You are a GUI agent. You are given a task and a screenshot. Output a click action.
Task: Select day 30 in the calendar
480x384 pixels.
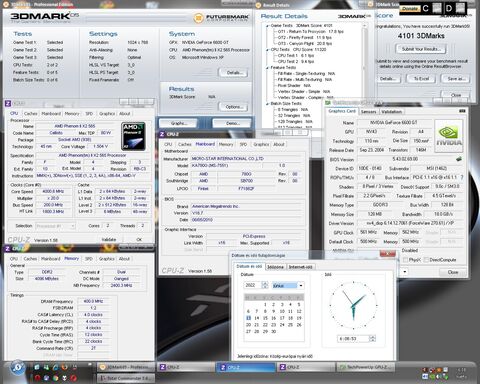coord(273,331)
